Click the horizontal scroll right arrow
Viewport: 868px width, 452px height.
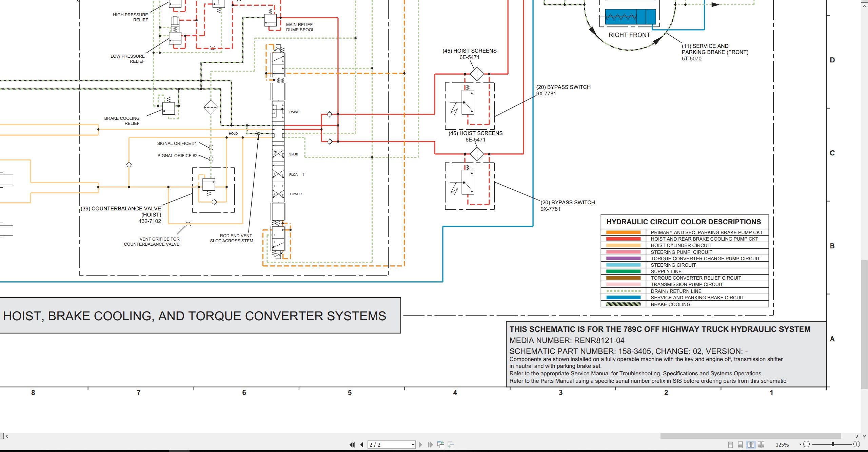(857, 436)
